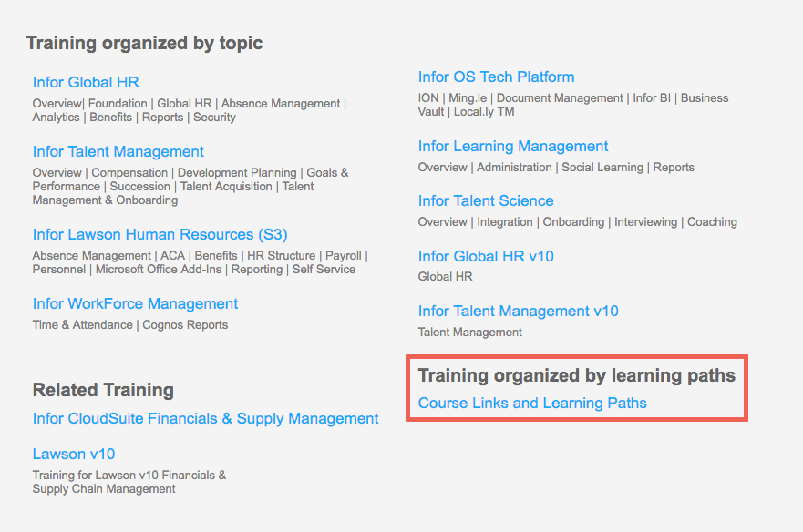Image resolution: width=803 pixels, height=532 pixels.
Task: Click Payroll under Lawson Human Resources
Action: 343,255
